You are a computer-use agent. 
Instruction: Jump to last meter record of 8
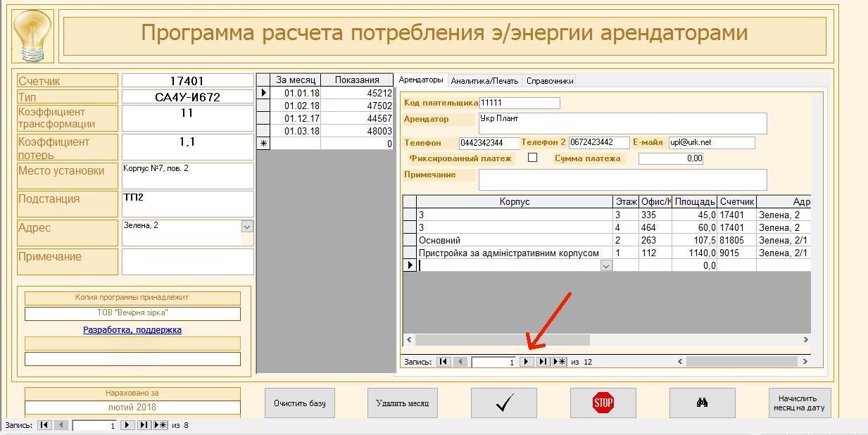point(144,425)
